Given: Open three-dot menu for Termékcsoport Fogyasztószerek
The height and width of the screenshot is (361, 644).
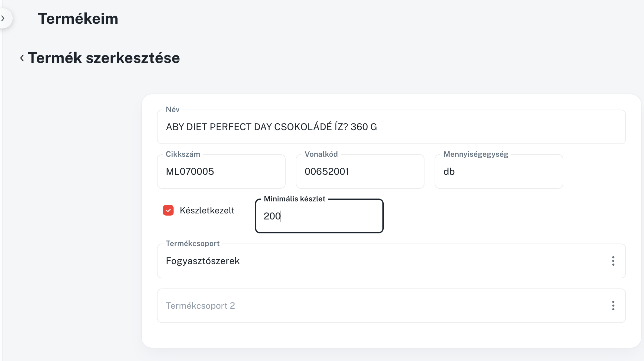Looking at the screenshot, I should pos(613,261).
